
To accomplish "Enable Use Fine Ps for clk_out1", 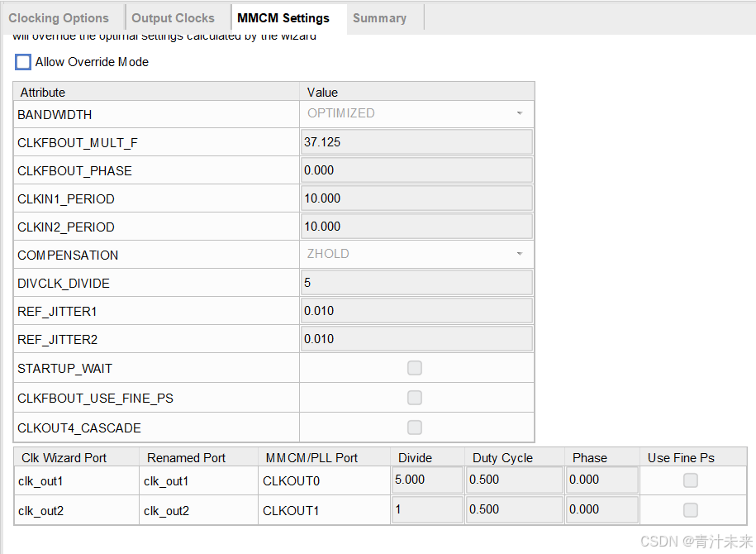I will tap(690, 480).
